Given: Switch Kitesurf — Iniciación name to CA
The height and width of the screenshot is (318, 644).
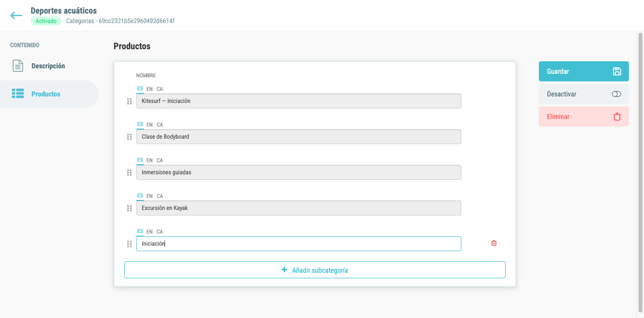Looking at the screenshot, I should [159, 89].
